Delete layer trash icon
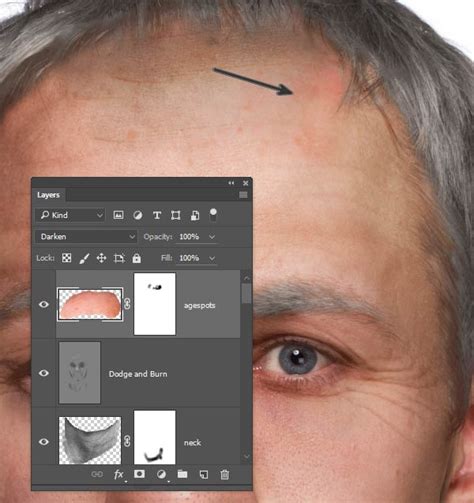 coord(225,474)
